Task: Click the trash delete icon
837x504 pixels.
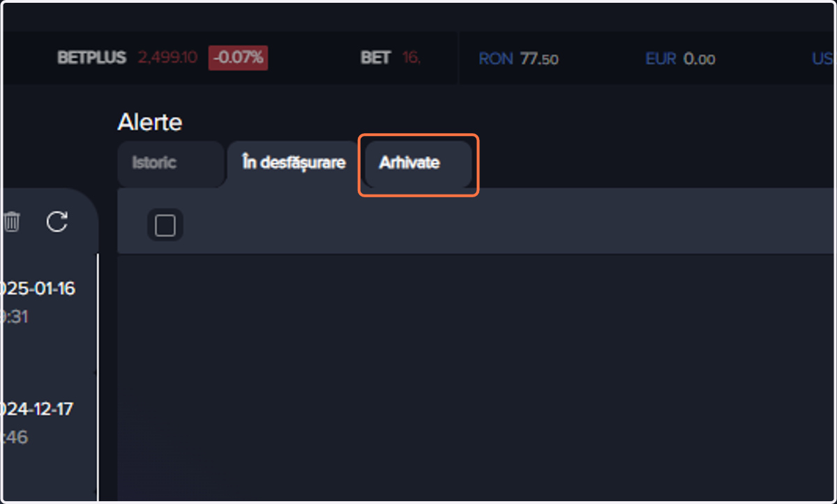Action: pyautogui.click(x=12, y=222)
